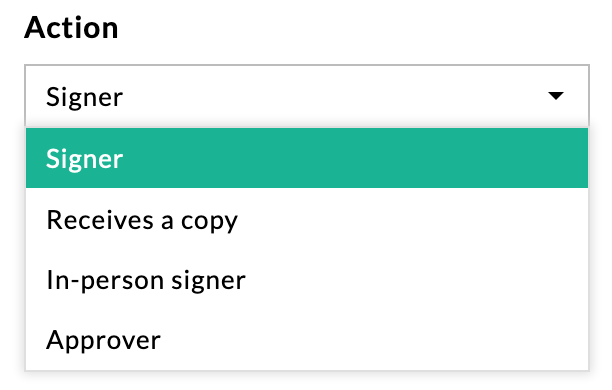Click the Signer text in closed field
This screenshot has width=612, height=390.
[x=84, y=97]
